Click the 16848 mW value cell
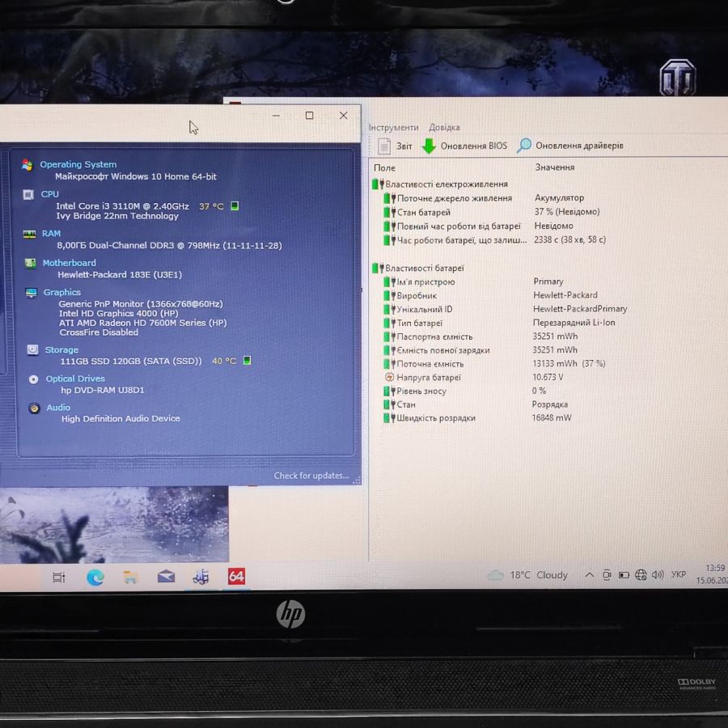Viewport: 728px width, 728px height. click(552, 417)
